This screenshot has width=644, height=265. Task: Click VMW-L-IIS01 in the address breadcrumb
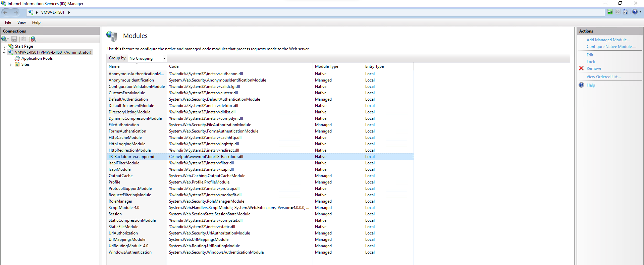[x=53, y=12]
